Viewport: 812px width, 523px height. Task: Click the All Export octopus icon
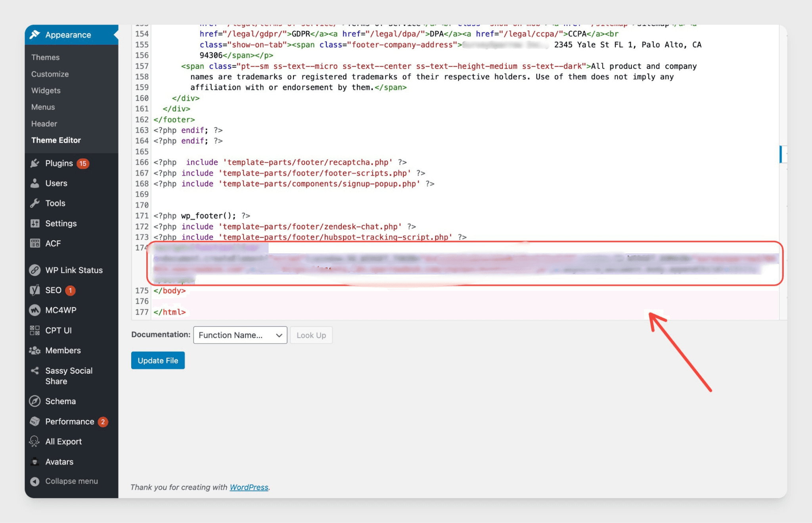pyautogui.click(x=35, y=441)
